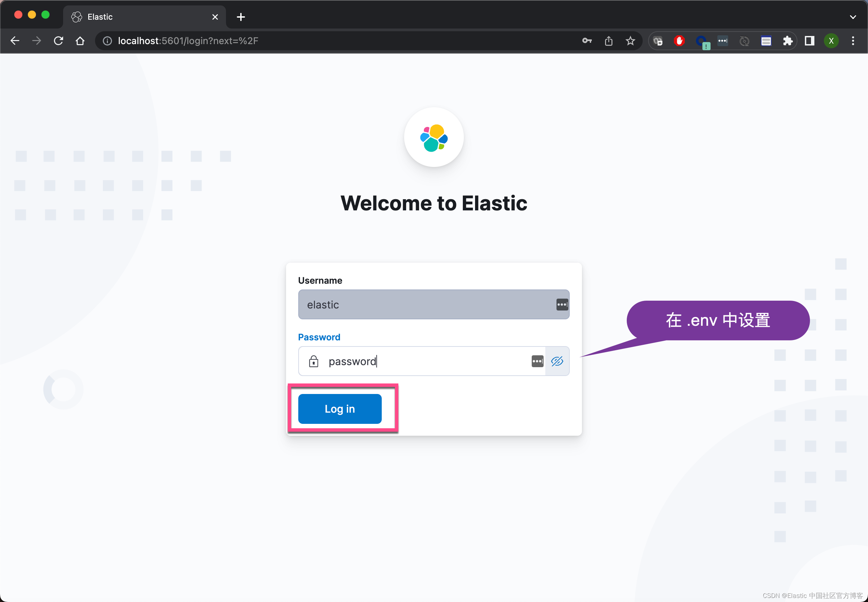Open the tab list chevron at top right
Viewport: 868px width, 602px height.
click(x=853, y=17)
